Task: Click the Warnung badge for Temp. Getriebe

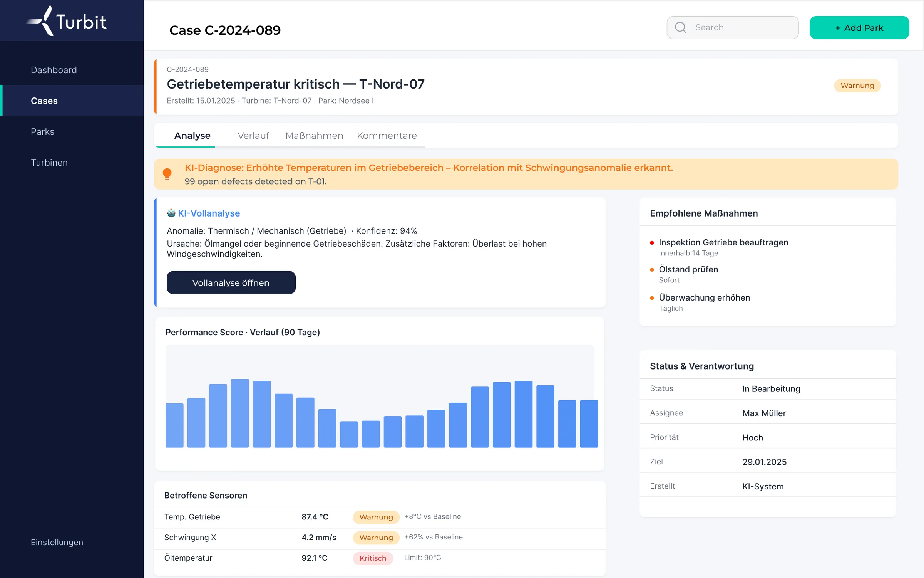Action: point(376,517)
